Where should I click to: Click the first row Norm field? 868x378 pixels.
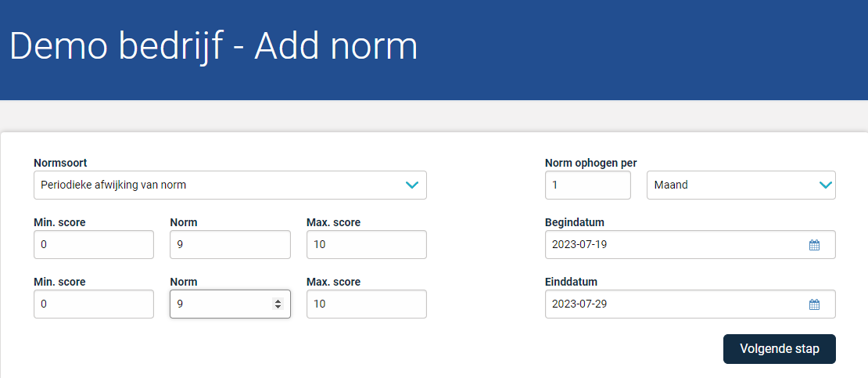[230, 244]
